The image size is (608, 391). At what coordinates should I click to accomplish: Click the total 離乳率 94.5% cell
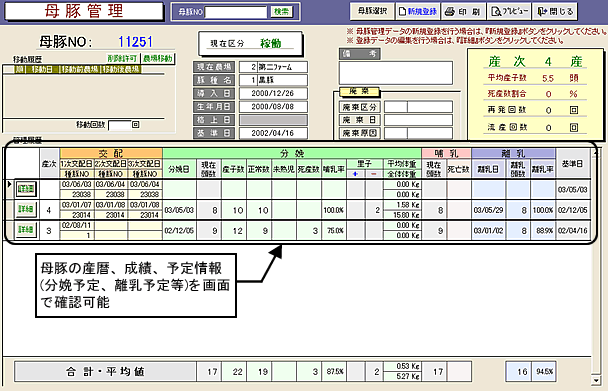pyautogui.click(x=544, y=371)
